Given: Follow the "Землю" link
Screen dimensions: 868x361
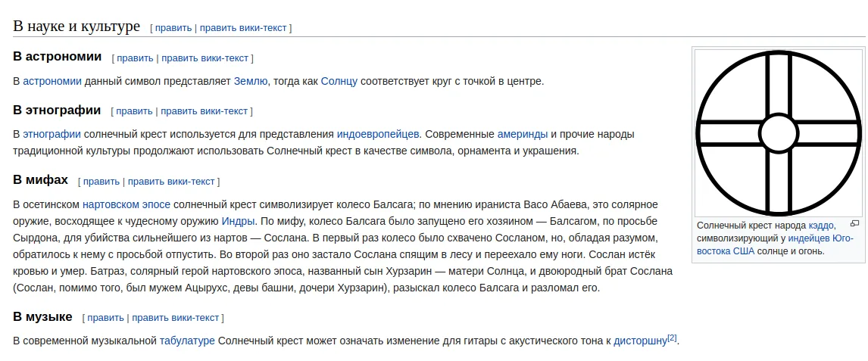Looking at the screenshot, I should (x=251, y=81).
